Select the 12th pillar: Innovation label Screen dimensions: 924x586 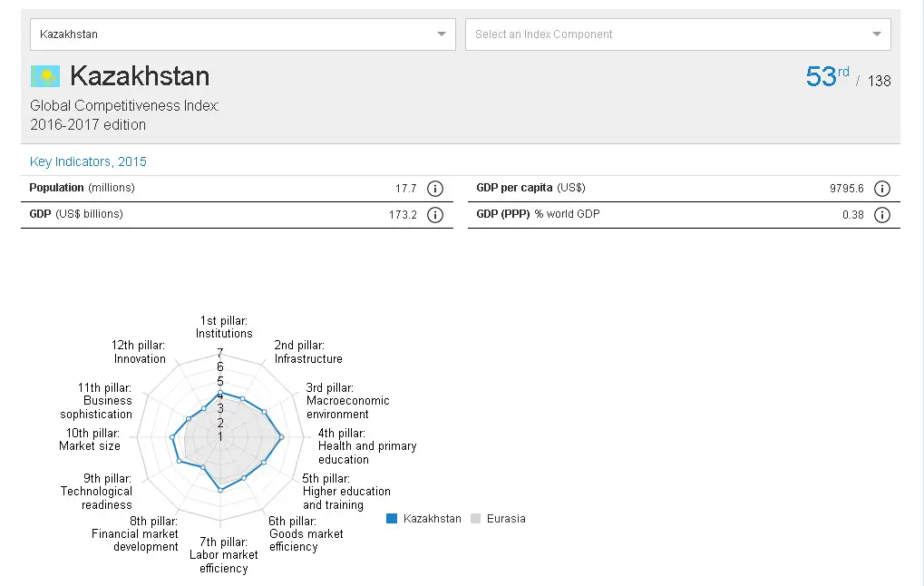139,352
